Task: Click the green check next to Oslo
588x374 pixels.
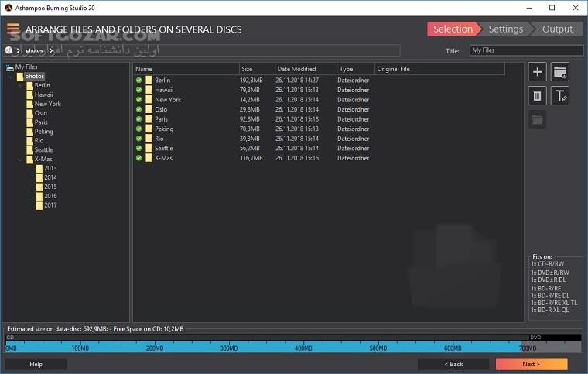Action: pyautogui.click(x=139, y=109)
